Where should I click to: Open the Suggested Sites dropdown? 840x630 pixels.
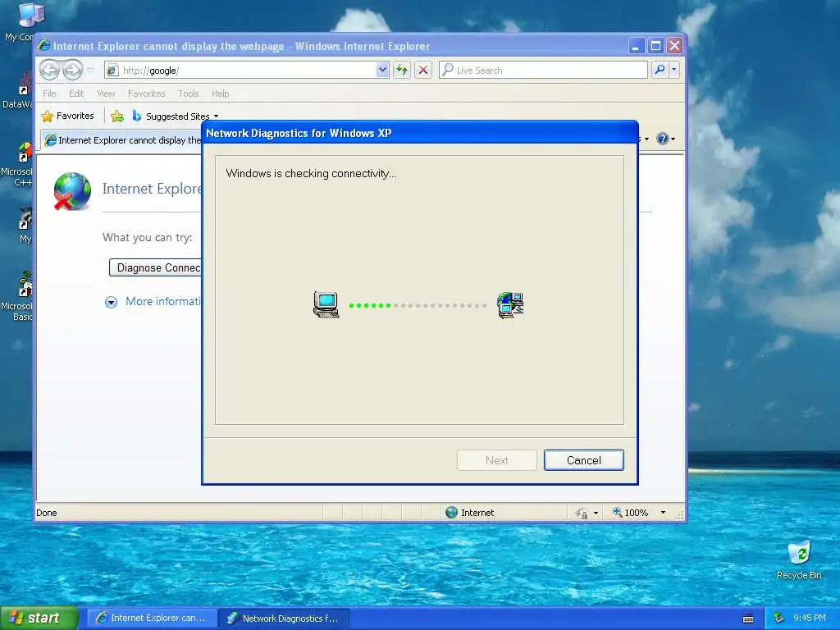click(x=176, y=116)
